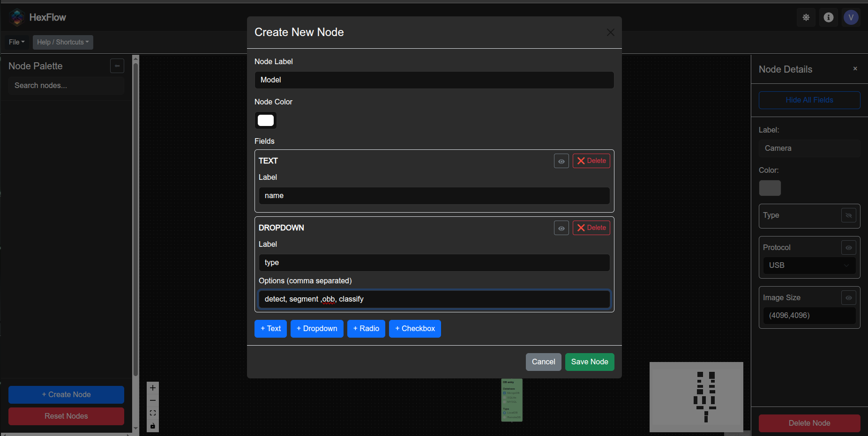Zoom in using the canvas plus icon
The width and height of the screenshot is (868, 436).
pyautogui.click(x=152, y=388)
